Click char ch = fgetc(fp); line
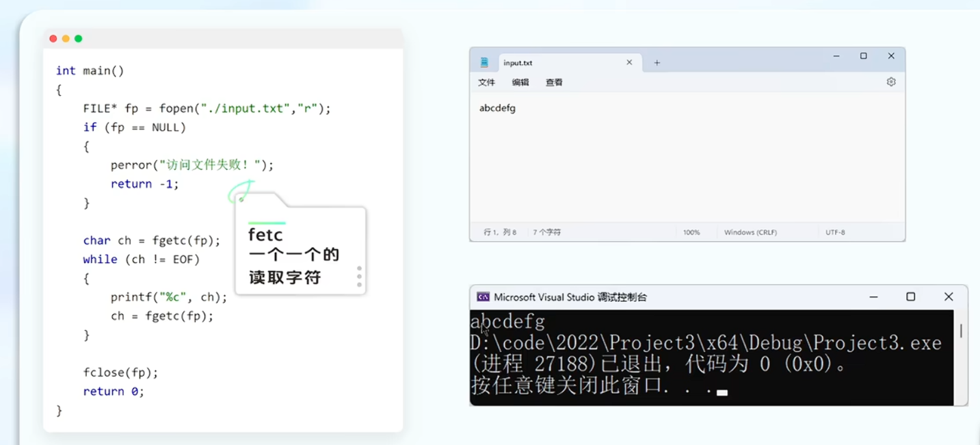This screenshot has height=445, width=980. tap(152, 240)
